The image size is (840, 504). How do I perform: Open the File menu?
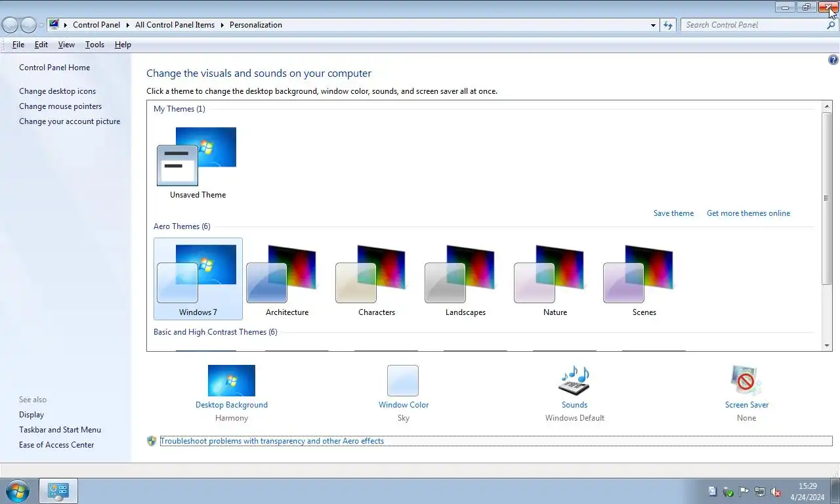coord(18,45)
